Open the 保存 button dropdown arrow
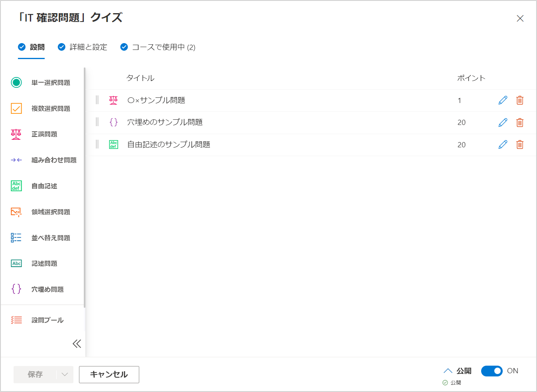This screenshot has height=392, width=537. pyautogui.click(x=65, y=374)
